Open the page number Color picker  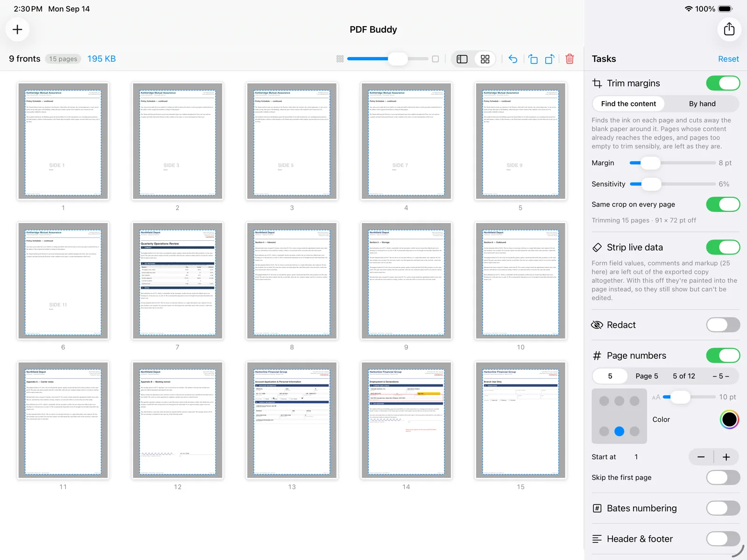click(x=729, y=420)
